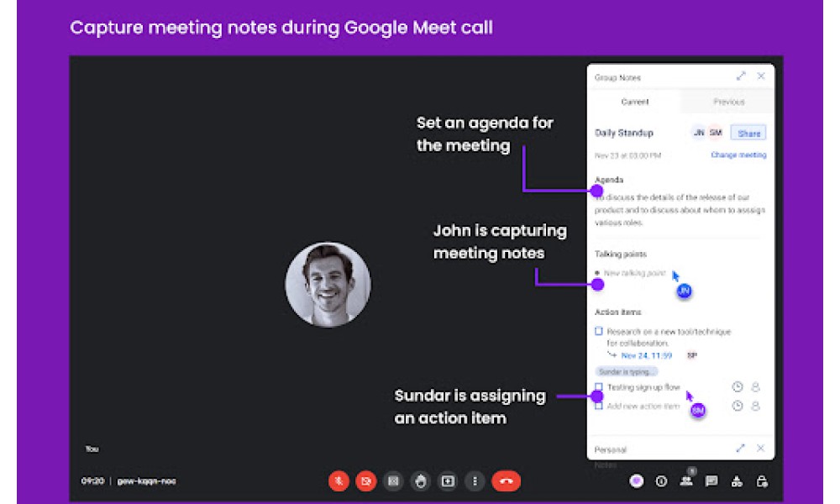Set due date for the new action item
Screen dimensions: 840x504
tap(738, 406)
